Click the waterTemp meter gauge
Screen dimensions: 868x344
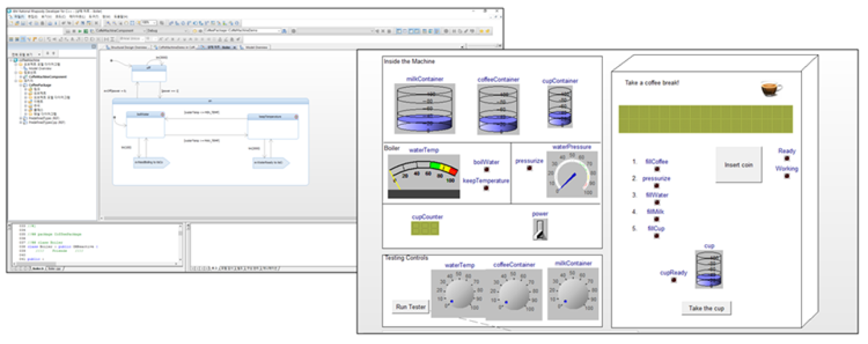tap(423, 176)
